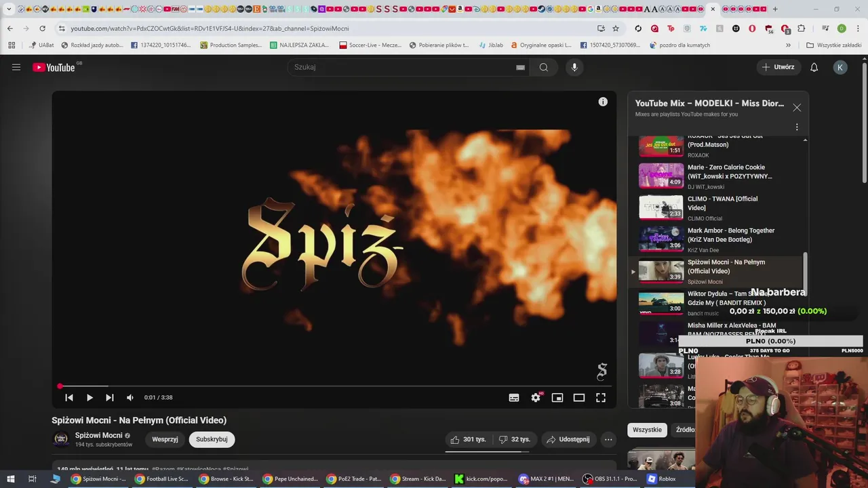
Task: Open player settings gear
Action: pos(536,398)
